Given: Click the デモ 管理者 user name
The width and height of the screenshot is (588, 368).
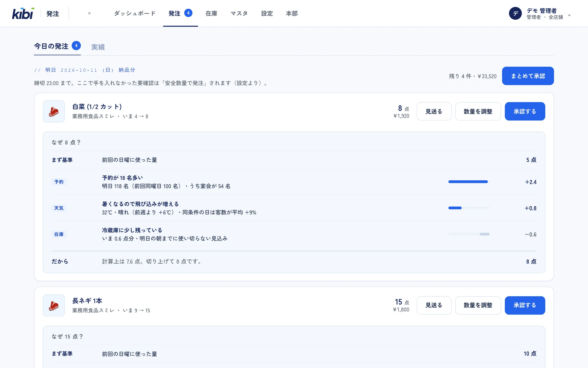Looking at the screenshot, I should [542, 11].
